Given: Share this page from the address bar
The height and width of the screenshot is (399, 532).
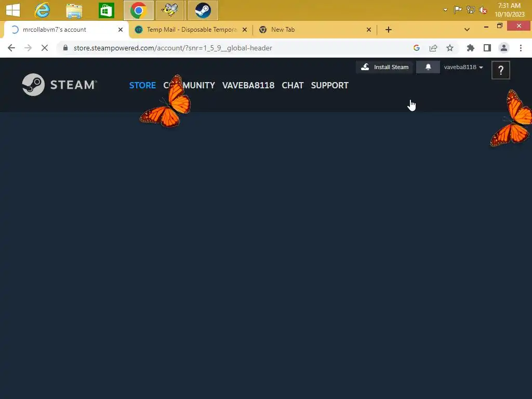Looking at the screenshot, I should (x=433, y=48).
